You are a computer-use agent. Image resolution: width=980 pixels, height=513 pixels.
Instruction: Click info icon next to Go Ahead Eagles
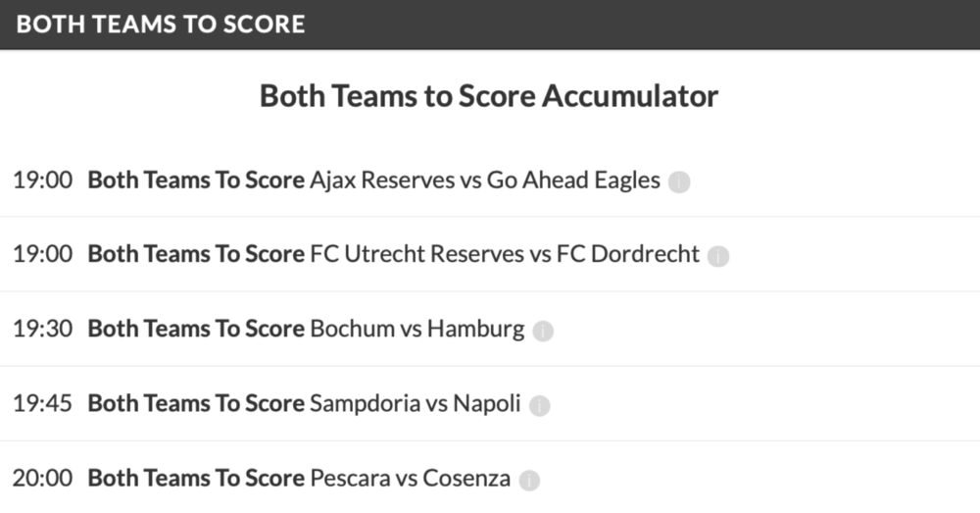pos(679,182)
